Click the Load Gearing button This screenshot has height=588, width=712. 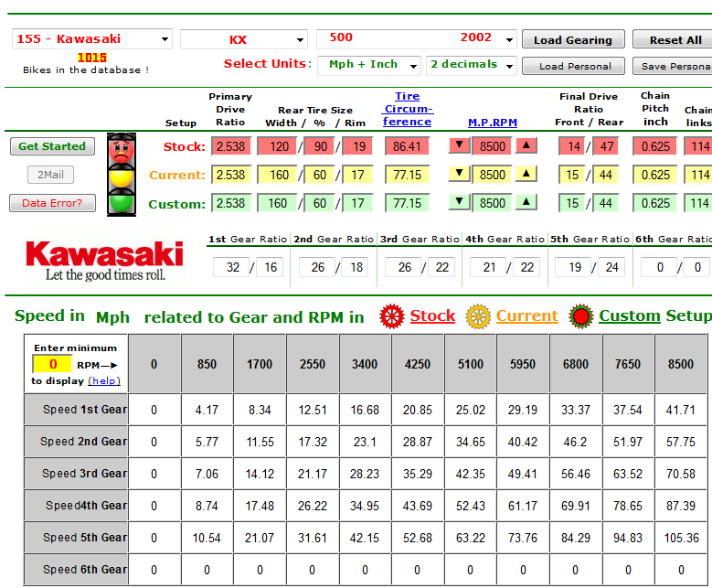click(x=573, y=39)
